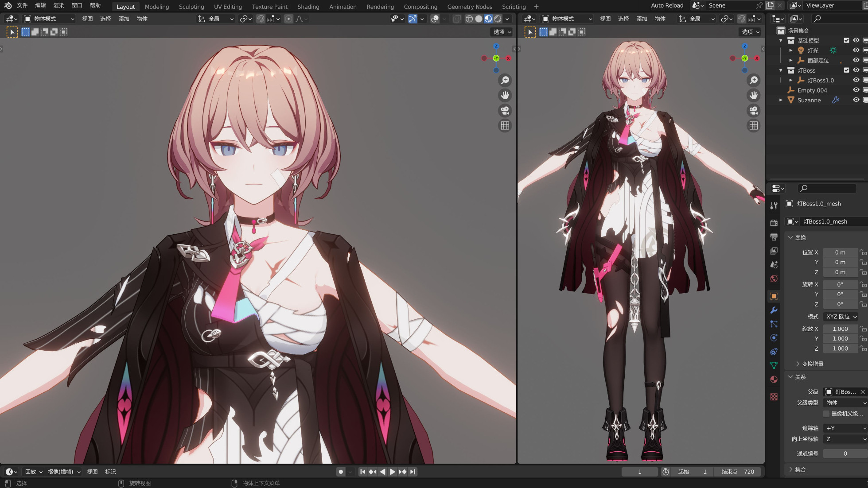Open the Material properties tab
This screenshot has width=868, height=488.
pyautogui.click(x=774, y=380)
